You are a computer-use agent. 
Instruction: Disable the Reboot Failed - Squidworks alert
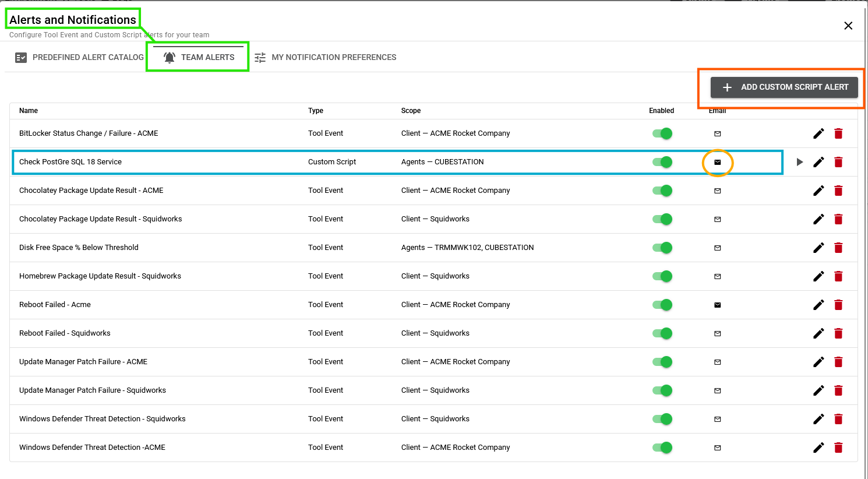pos(662,333)
